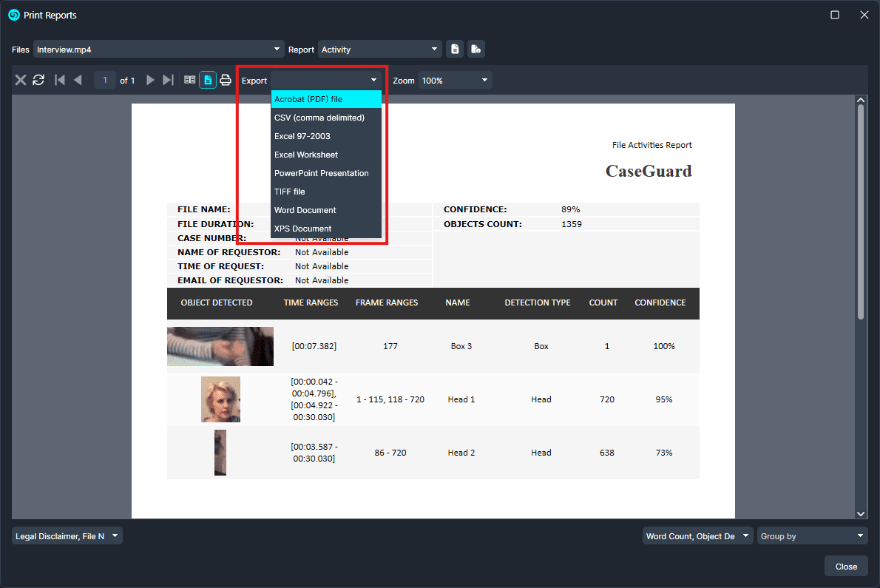Open the Files dropdown showing Interview.mp4

(x=158, y=50)
